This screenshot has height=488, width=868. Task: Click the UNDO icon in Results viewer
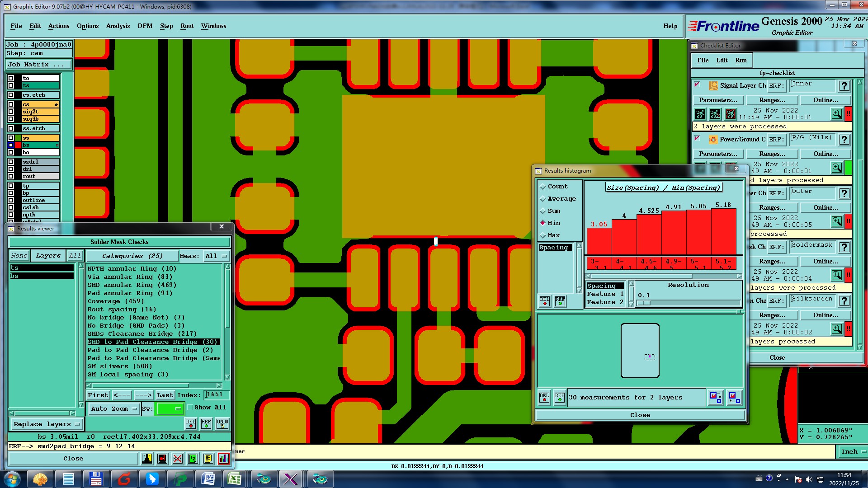(222, 423)
